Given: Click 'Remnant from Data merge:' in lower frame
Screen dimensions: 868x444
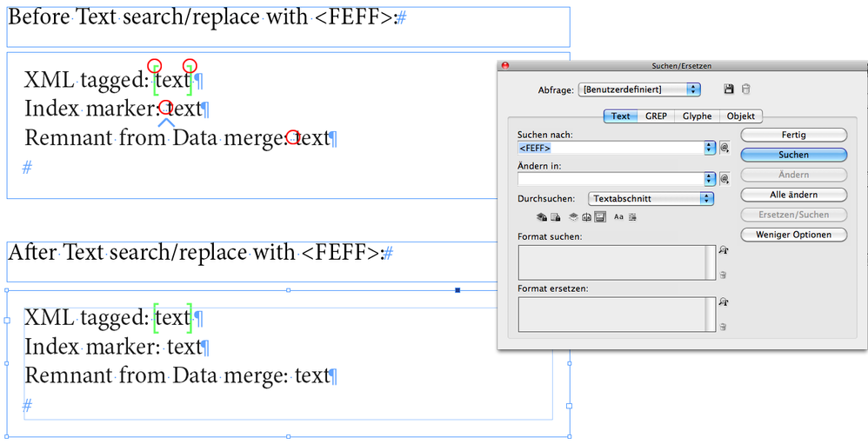Looking at the screenshot, I should [156, 375].
